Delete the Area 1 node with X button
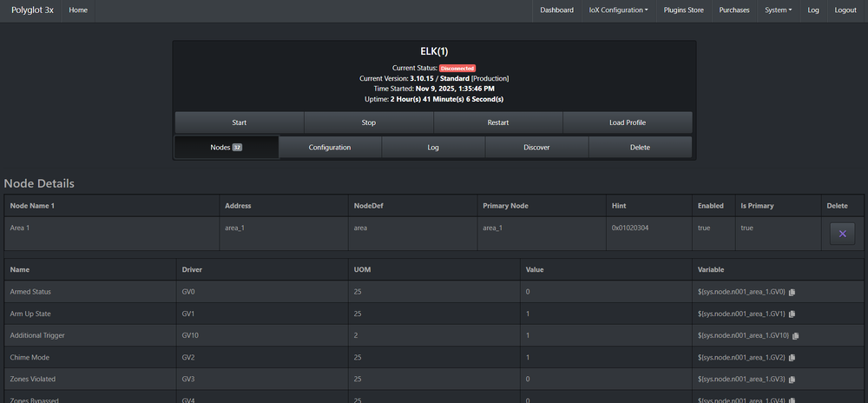Viewport: 868px width, 403px height. click(841, 233)
